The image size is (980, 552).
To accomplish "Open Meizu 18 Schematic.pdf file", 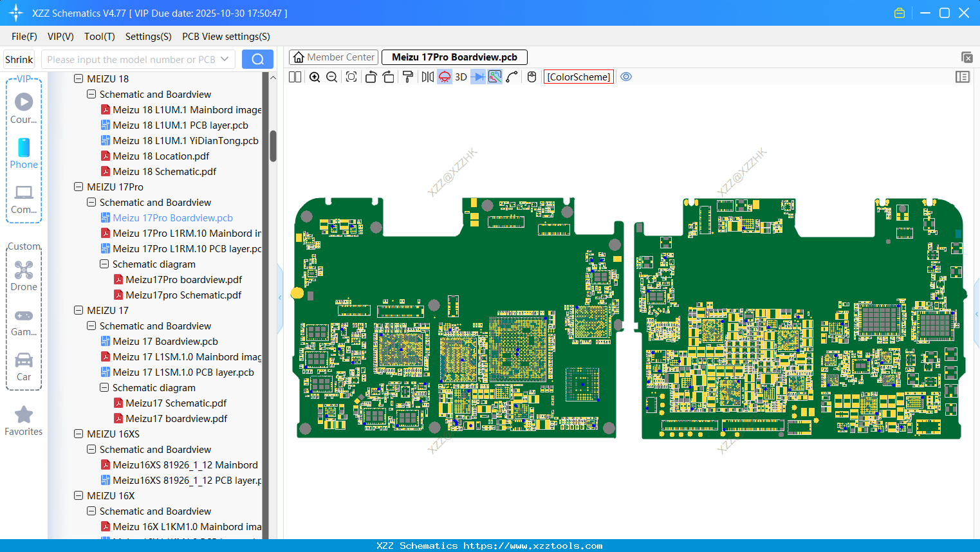I will pos(164,172).
